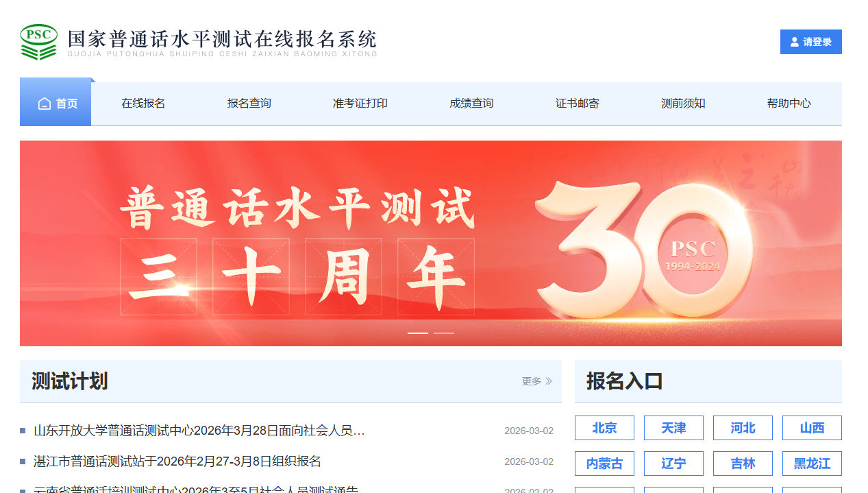Select the 帮助中心 menu item

pos(789,103)
